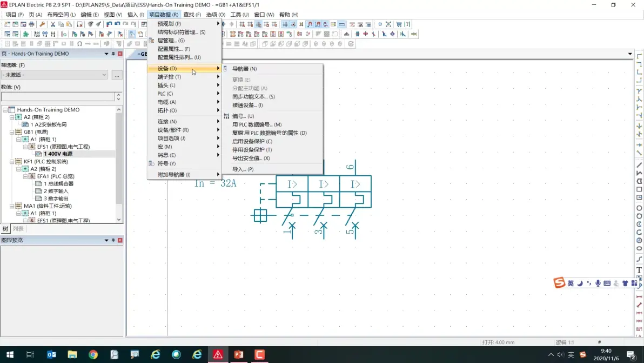Screen dimensions: 644x363
Task: Toggle grid display on page
Action: 285,24
